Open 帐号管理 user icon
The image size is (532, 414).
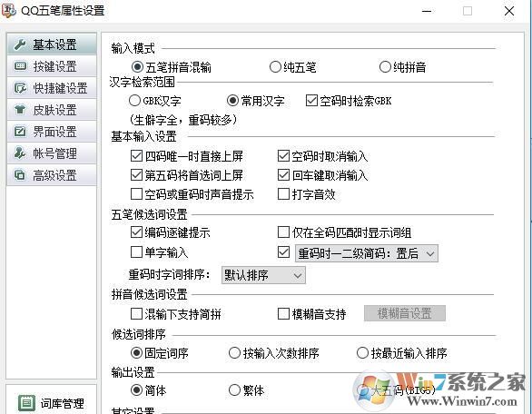pyautogui.click(x=20, y=153)
